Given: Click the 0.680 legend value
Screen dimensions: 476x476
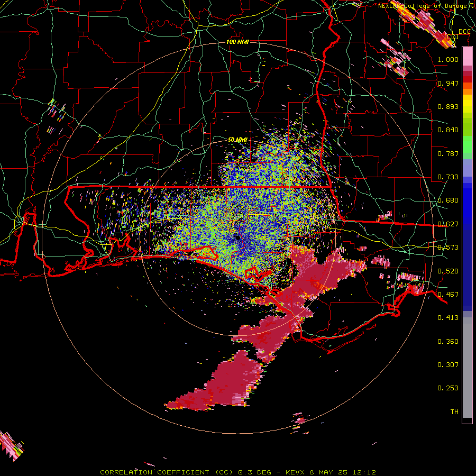Looking at the screenshot, I should coord(448,200).
